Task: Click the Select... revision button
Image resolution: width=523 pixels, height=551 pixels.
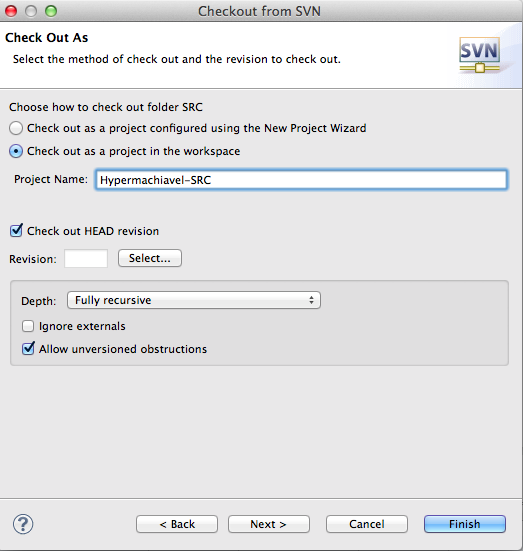Action: pyautogui.click(x=150, y=258)
